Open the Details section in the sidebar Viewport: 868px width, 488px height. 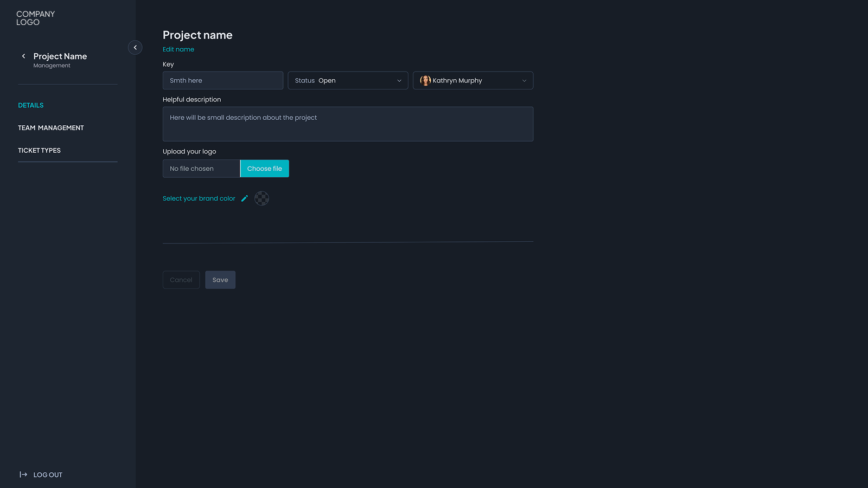click(31, 105)
